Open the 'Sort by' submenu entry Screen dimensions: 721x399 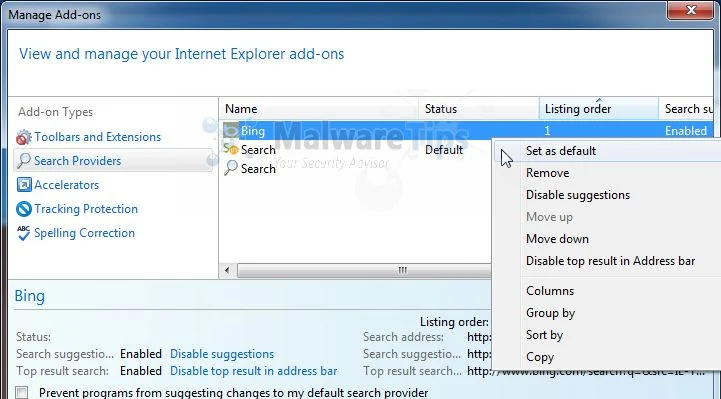click(x=544, y=335)
